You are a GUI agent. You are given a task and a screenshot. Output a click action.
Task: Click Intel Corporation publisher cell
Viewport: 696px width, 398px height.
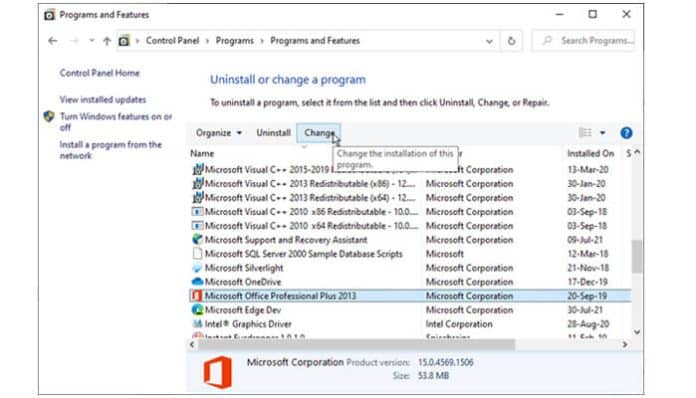coord(459,324)
